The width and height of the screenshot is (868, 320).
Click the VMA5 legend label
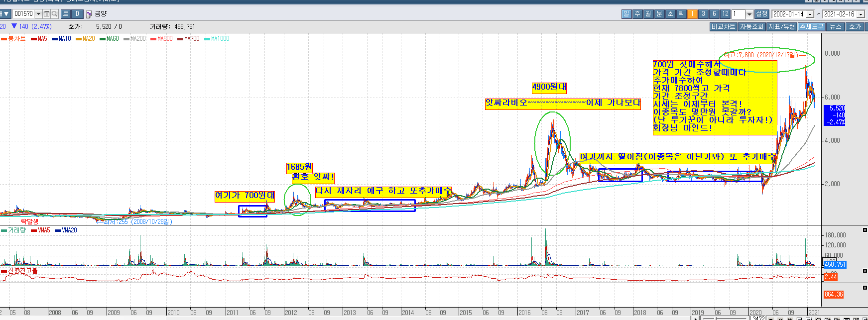(x=44, y=230)
